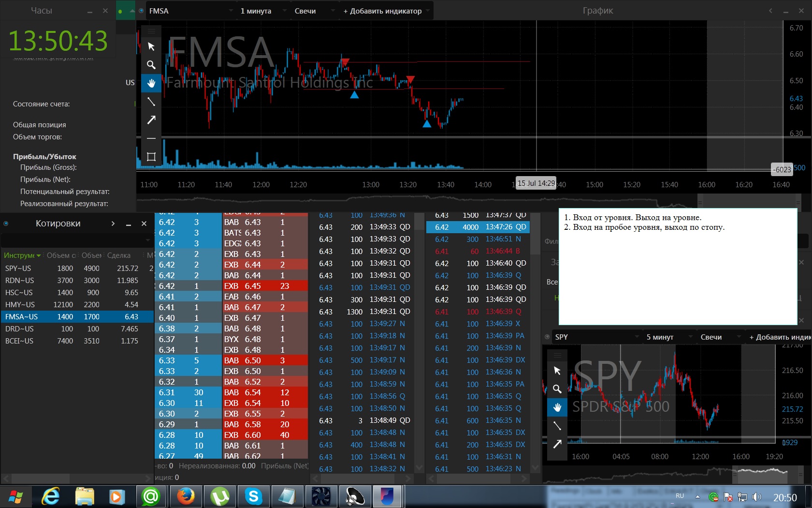Image resolution: width=812 pixels, height=508 pixels.
Task: Select the FMSA~US row in Котировки
Action: click(77, 316)
